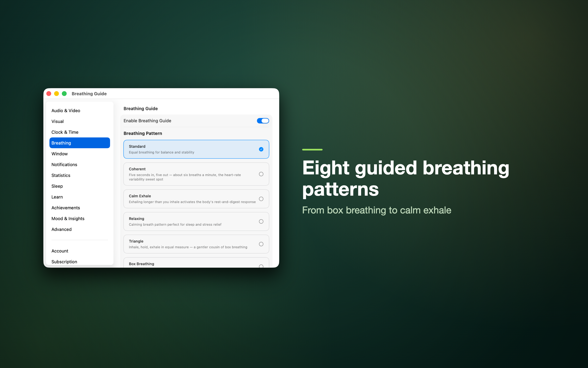Click the Relaxing pattern description text

click(175, 224)
